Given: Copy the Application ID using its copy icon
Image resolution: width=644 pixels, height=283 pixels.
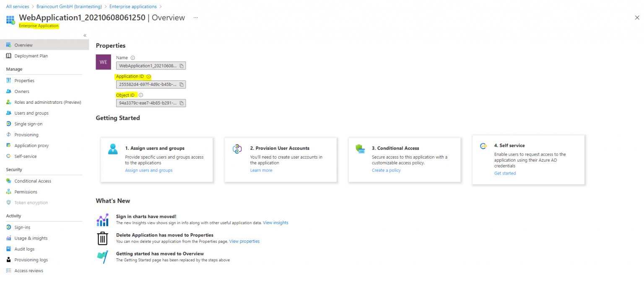Looking at the screenshot, I should click(182, 84).
